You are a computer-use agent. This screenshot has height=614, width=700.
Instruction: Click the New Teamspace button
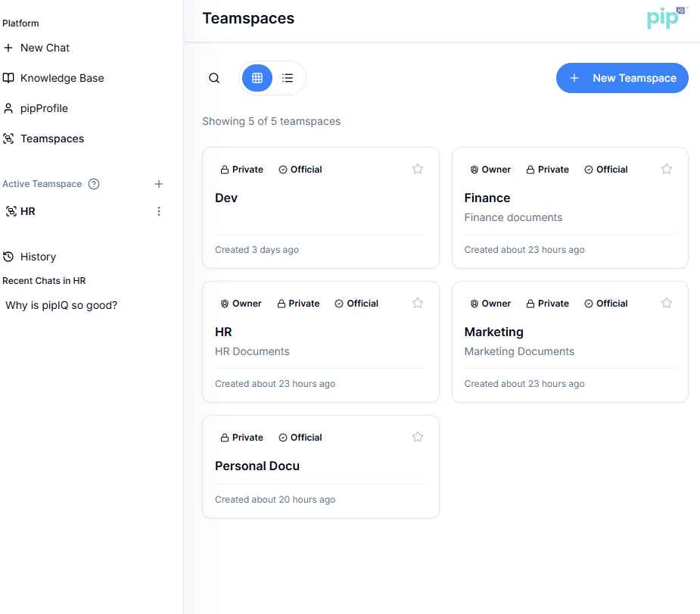622,78
